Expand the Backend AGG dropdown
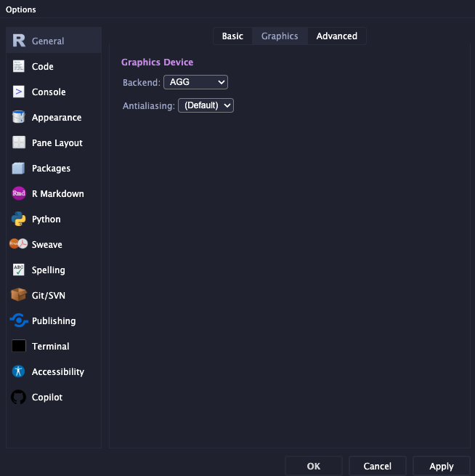This screenshot has width=475, height=476. (195, 82)
